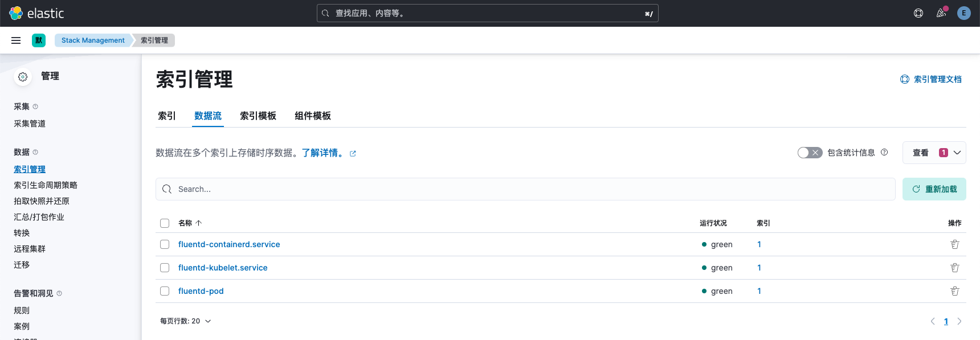The width and height of the screenshot is (980, 340).
Task: Click the green space avatar icon
Action: click(x=39, y=40)
